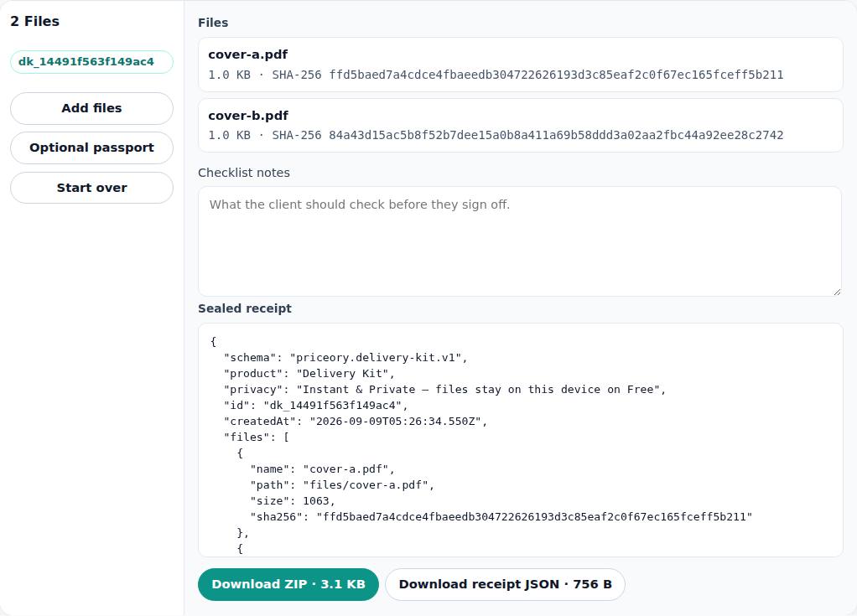Focus the Checklist notes text area
This screenshot has width=857, height=616.
(x=520, y=241)
